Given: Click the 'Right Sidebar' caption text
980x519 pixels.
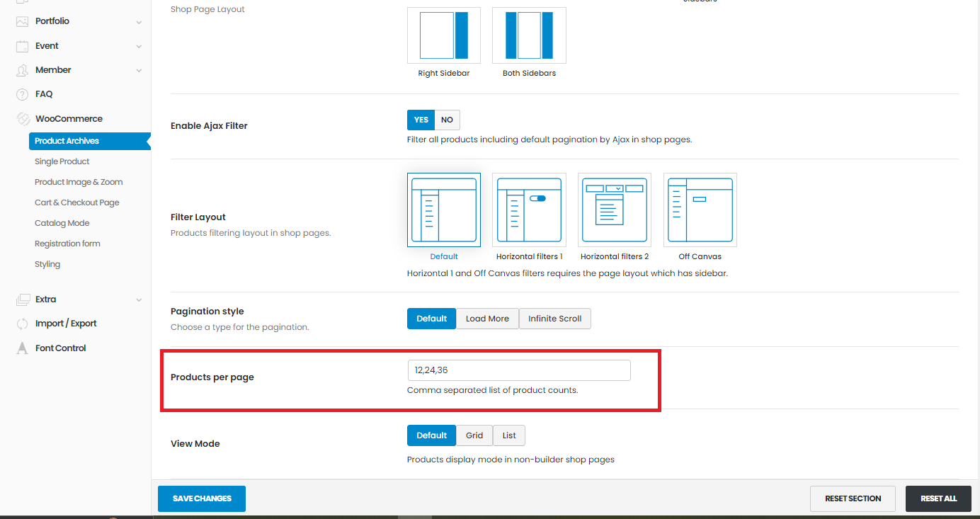Looking at the screenshot, I should (444, 74).
